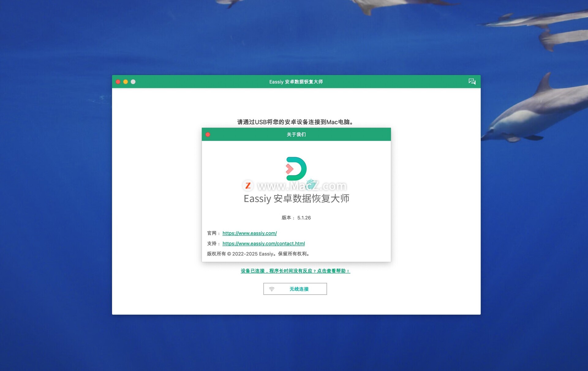The width and height of the screenshot is (588, 371).
Task: Click the Wi-Fi icon in wireless button
Action: 272,289
